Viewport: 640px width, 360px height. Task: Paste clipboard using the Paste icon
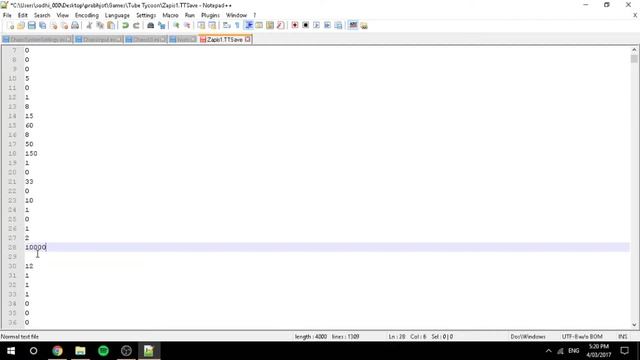111,26
